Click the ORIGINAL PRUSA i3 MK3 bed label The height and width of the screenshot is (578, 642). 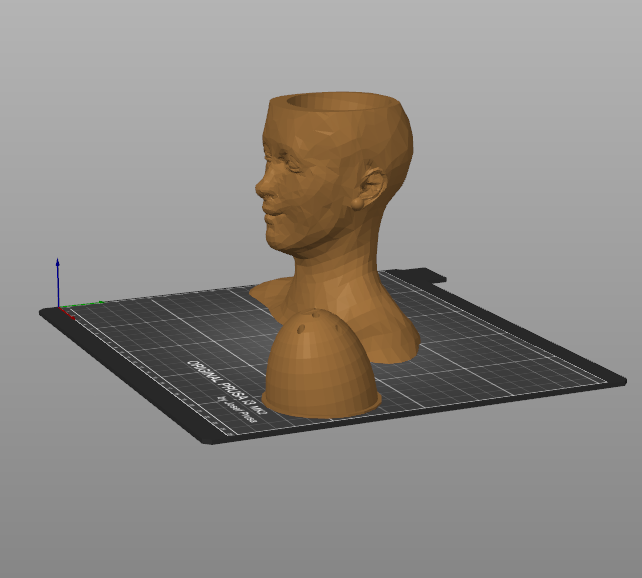point(228,388)
